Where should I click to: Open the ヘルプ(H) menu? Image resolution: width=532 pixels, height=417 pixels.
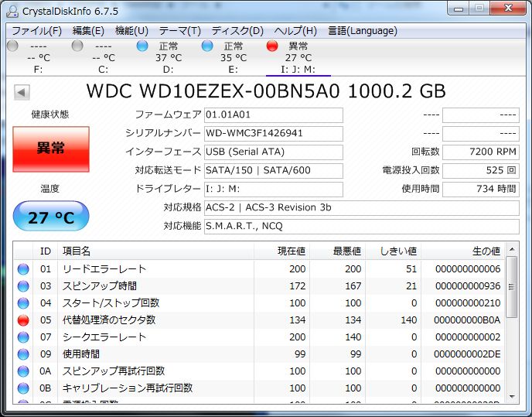(295, 31)
